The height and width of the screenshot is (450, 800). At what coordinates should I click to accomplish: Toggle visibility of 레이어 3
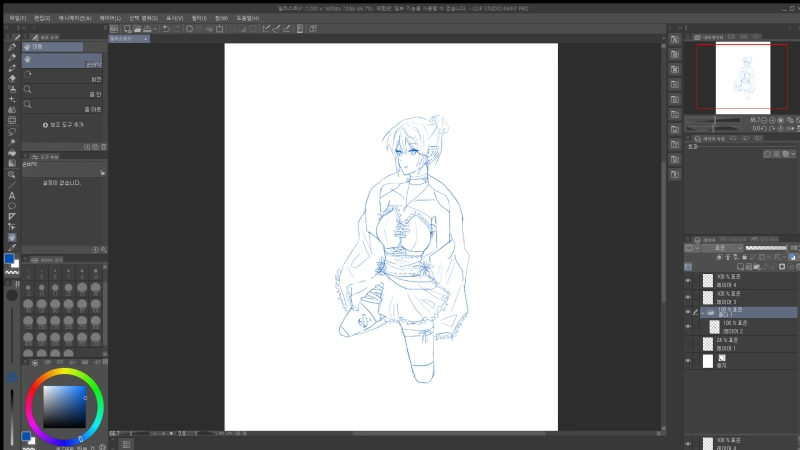pyautogui.click(x=688, y=297)
